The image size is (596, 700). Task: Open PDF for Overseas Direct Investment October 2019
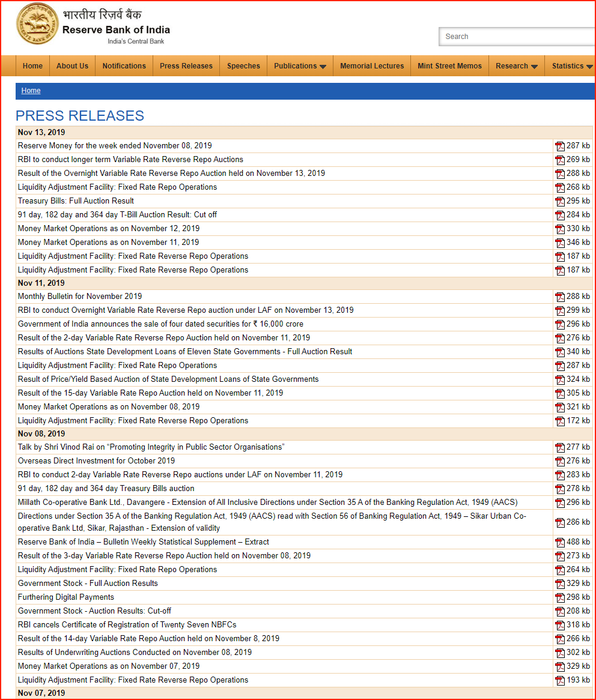coord(560,462)
